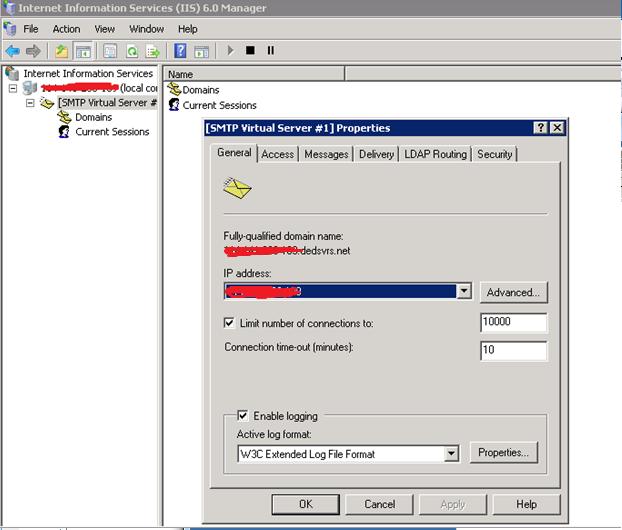Click the Apply button
This screenshot has height=530, width=622.
tap(453, 505)
